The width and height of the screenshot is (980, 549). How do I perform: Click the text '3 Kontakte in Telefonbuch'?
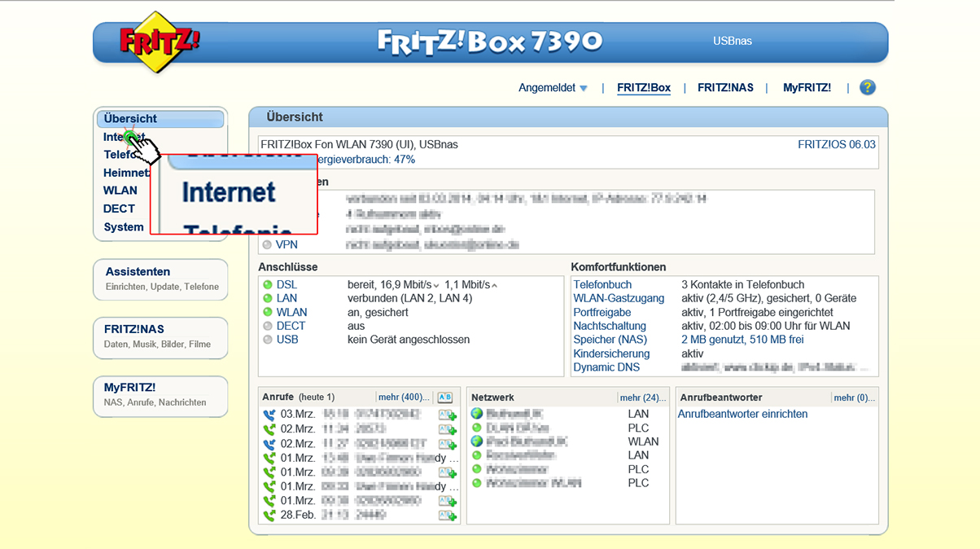tap(743, 285)
